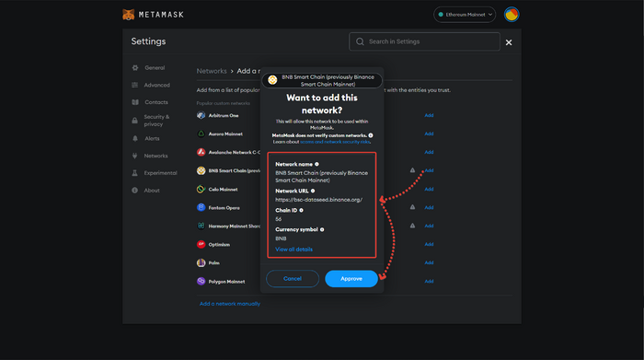Open the About settings tab
This screenshot has height=360, width=644.
coord(152,191)
